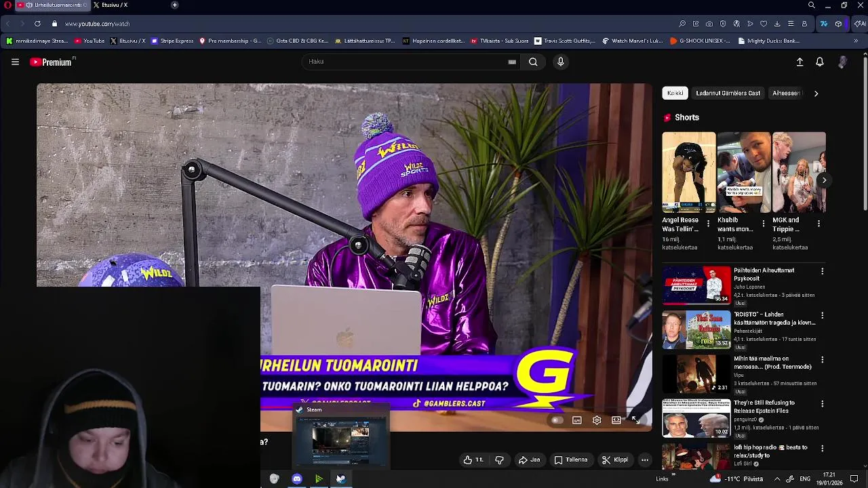Viewport: 868px width, 488px height.
Task: Click the Discord icon in the taskbar
Action: click(297, 479)
